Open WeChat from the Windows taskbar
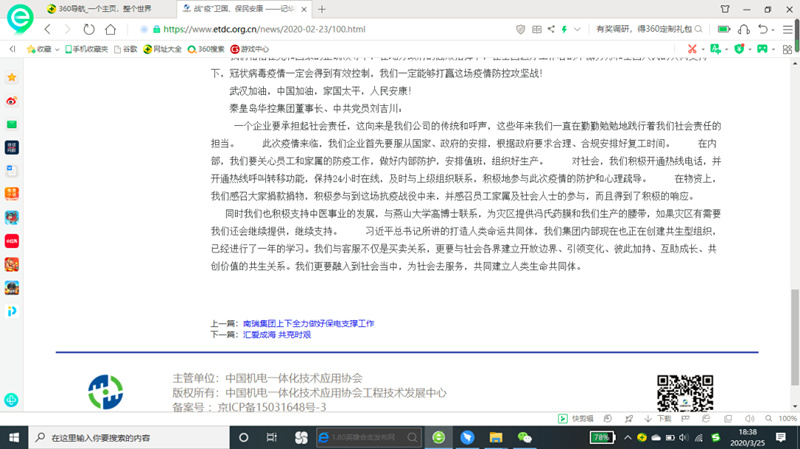This screenshot has height=449, width=800. pos(524,438)
